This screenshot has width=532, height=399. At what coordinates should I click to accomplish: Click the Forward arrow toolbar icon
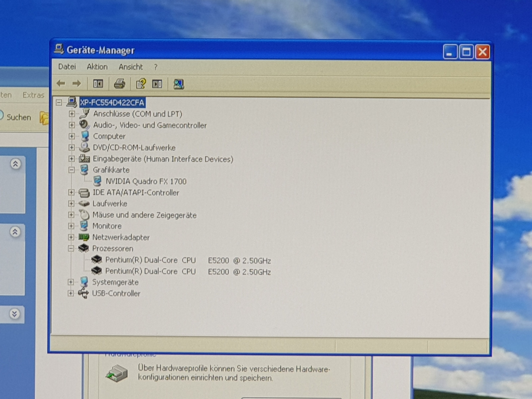[77, 83]
